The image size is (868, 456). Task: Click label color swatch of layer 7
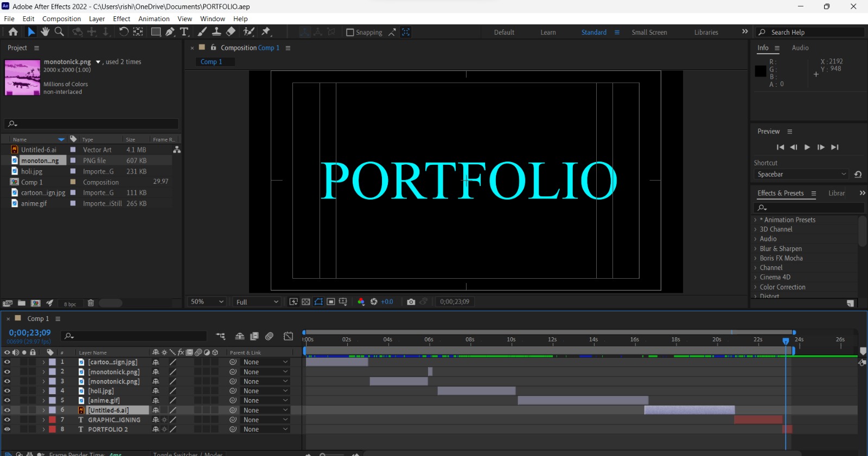[x=53, y=420]
